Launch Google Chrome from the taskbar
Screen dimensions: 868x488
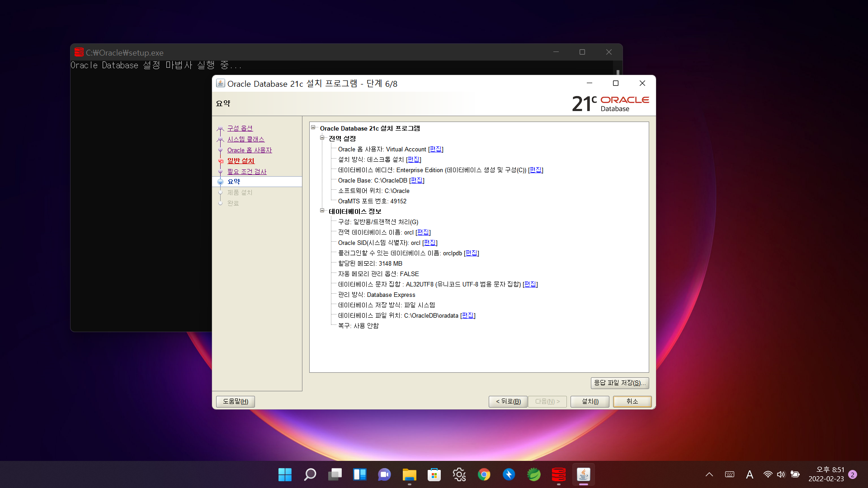point(484,474)
